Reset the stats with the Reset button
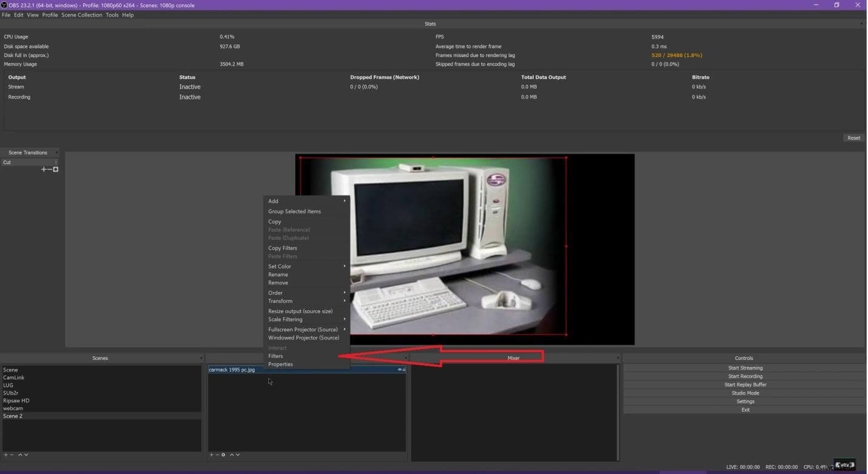 coord(853,138)
